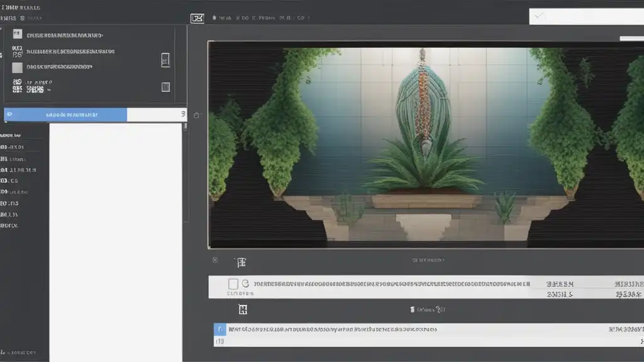
Task: Click the small round target icon under the preview's left corner
Action: coord(215,260)
